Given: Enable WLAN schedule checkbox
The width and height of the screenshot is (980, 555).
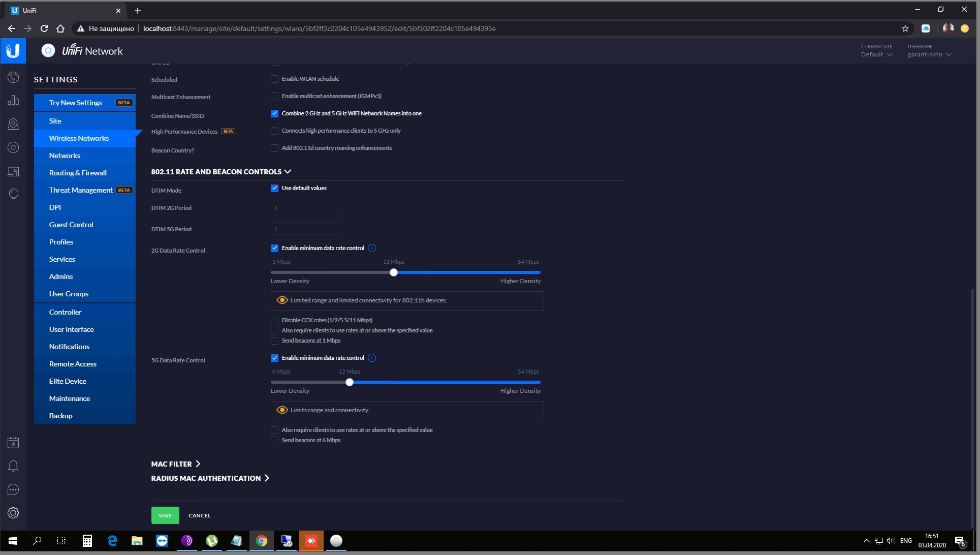Looking at the screenshot, I should [x=274, y=79].
